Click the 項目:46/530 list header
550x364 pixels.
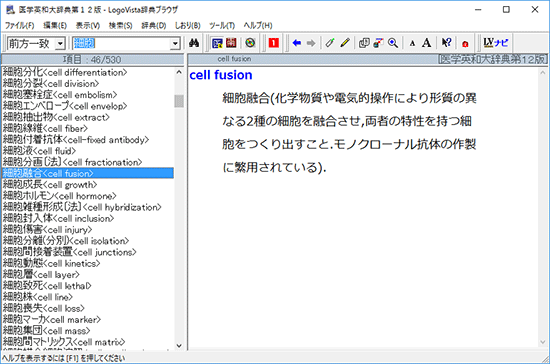(92, 59)
